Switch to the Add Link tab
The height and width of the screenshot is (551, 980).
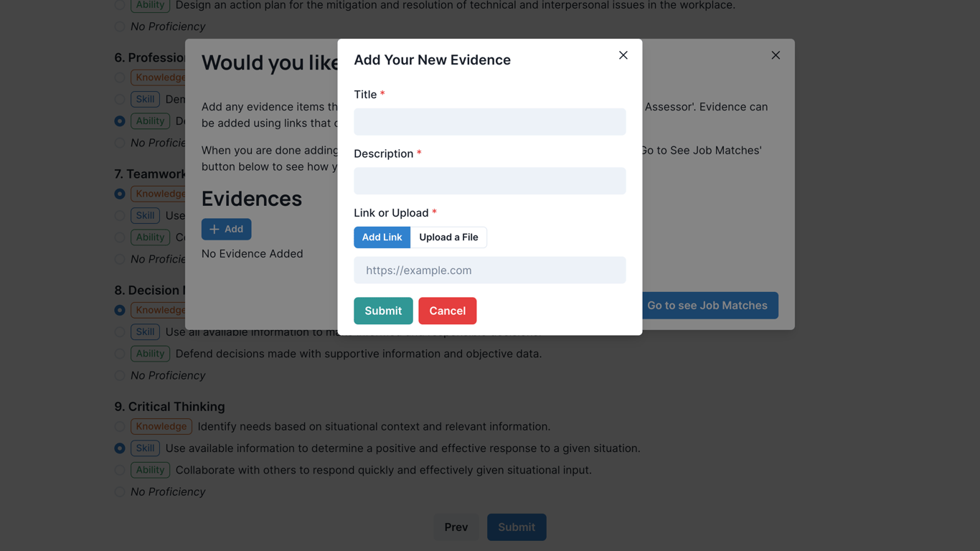point(382,237)
